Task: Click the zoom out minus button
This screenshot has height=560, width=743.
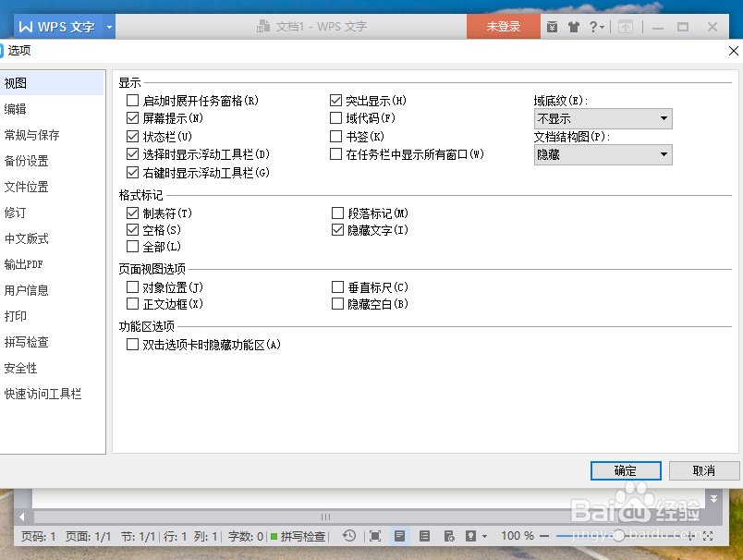Action: pyautogui.click(x=544, y=536)
